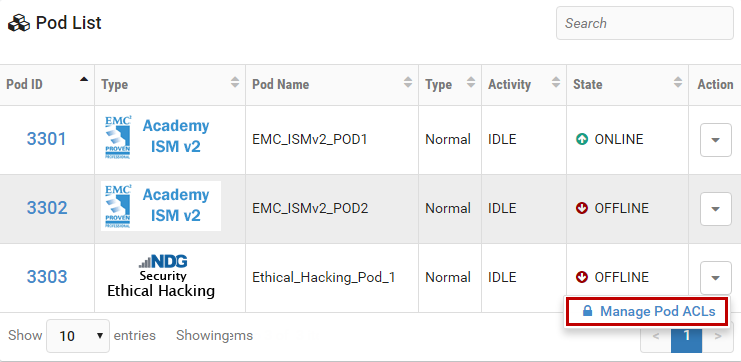Go to page 1 in pagination
741x362 pixels.
[686, 336]
